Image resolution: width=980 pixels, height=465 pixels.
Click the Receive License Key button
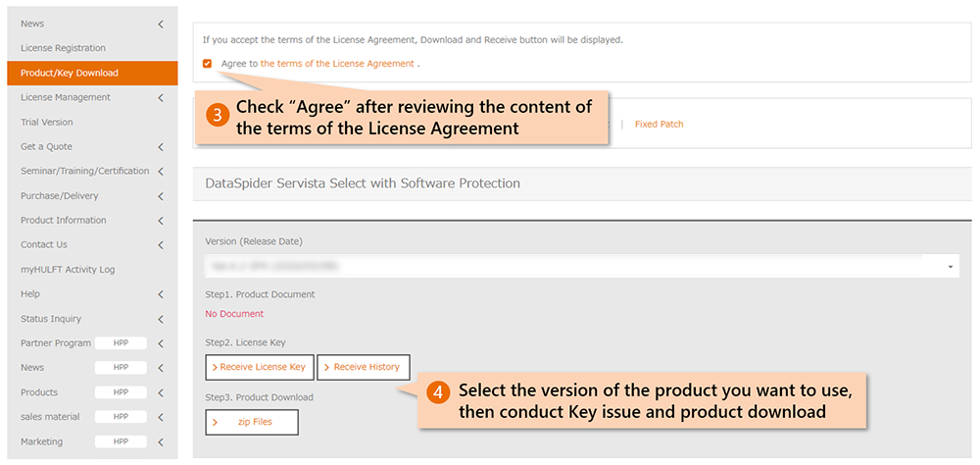coord(259,367)
